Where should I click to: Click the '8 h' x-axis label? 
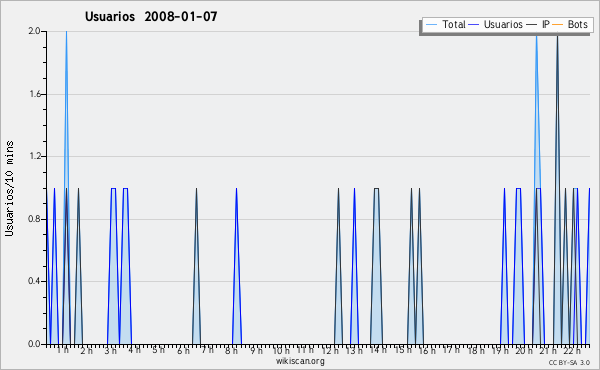231,351
